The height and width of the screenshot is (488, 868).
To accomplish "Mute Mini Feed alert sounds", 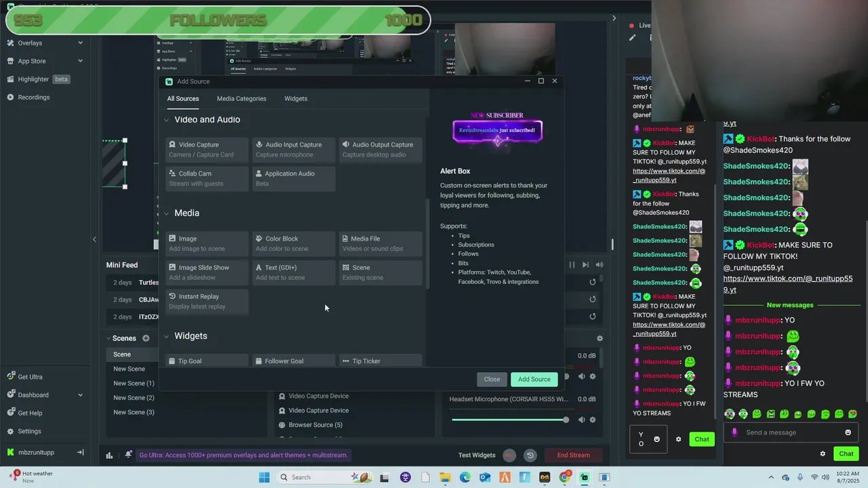I will coord(599,265).
